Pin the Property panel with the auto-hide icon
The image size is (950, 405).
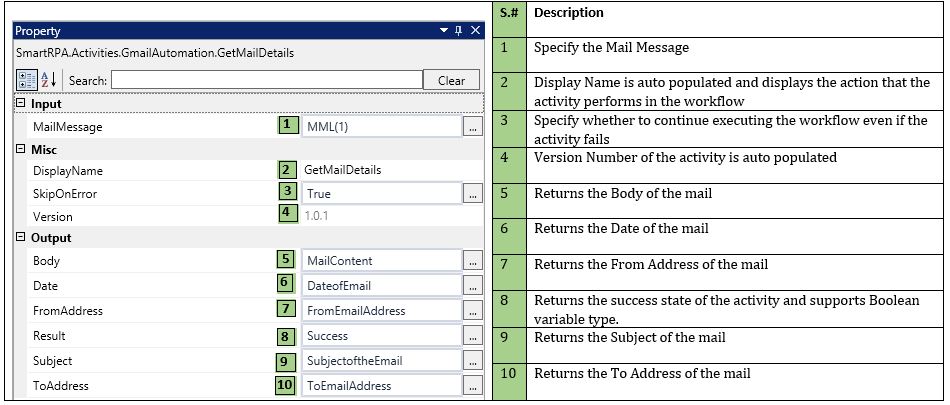click(x=458, y=31)
